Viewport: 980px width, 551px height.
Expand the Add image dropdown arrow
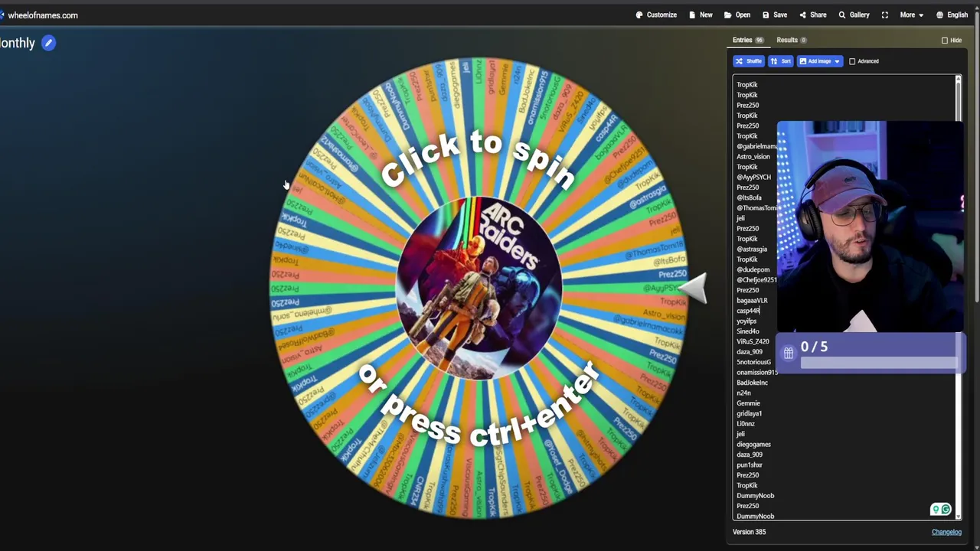point(837,61)
